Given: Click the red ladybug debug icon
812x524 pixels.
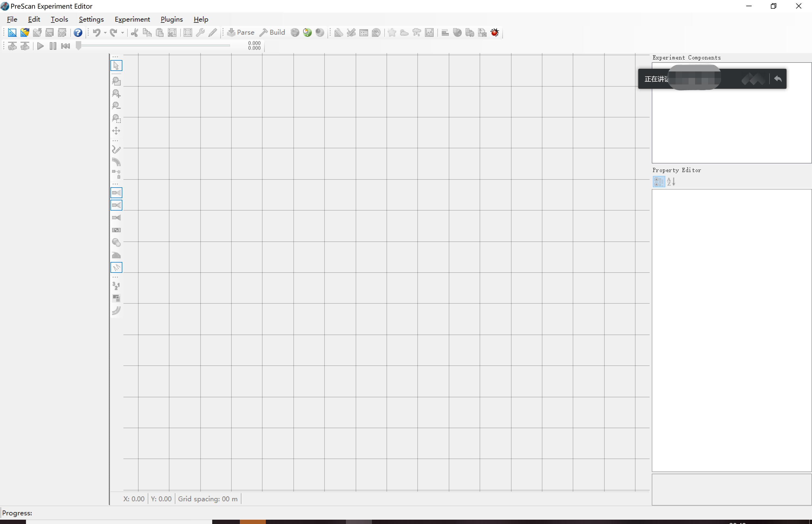Looking at the screenshot, I should [495, 32].
